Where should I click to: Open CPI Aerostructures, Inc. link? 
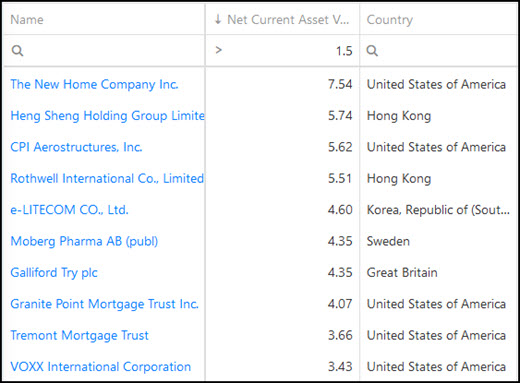coord(76,147)
